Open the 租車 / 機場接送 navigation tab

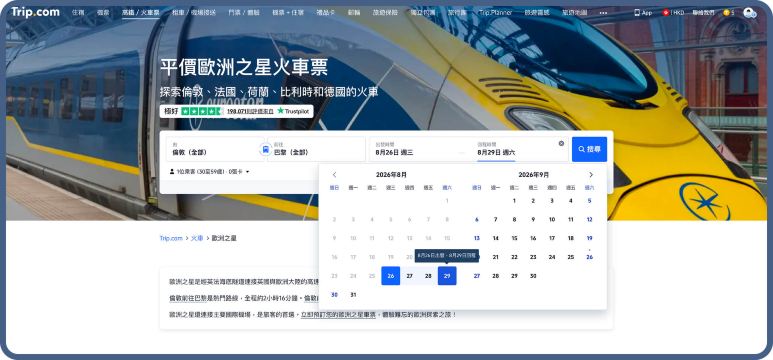pyautogui.click(x=194, y=13)
